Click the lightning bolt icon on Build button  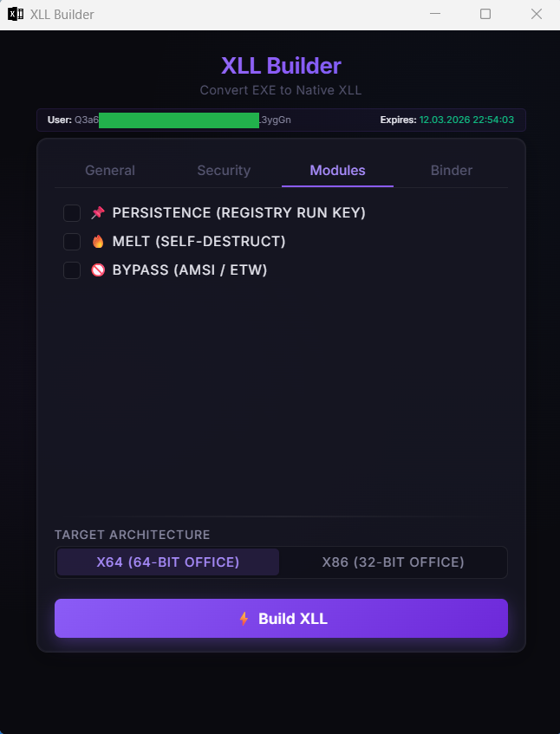click(x=244, y=619)
